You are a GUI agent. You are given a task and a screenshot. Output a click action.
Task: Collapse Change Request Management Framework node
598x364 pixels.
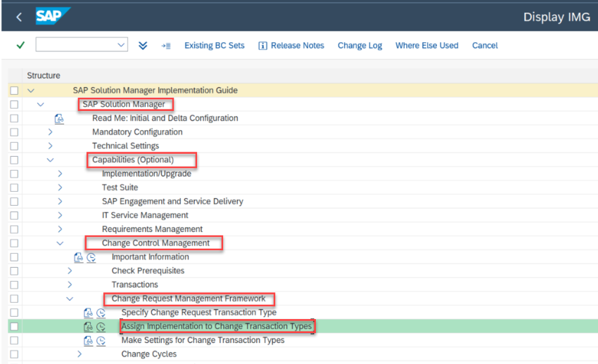pos(70,299)
